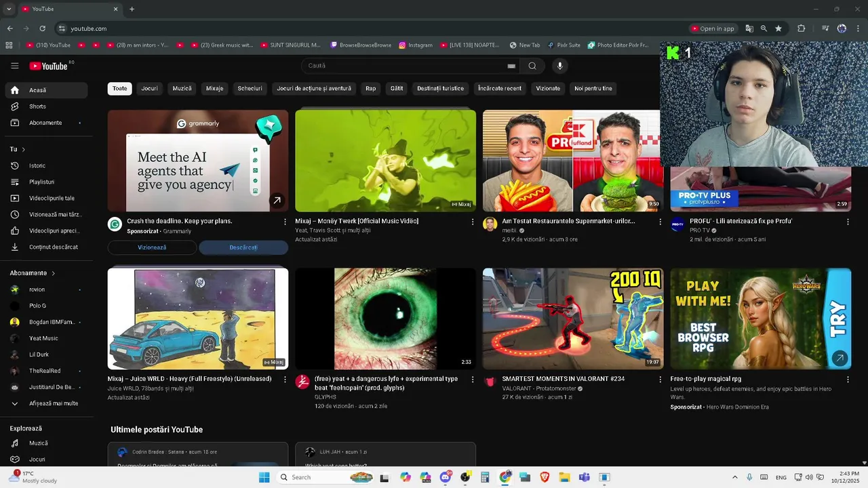Click Open in app button
868x488 pixels.
713,28
